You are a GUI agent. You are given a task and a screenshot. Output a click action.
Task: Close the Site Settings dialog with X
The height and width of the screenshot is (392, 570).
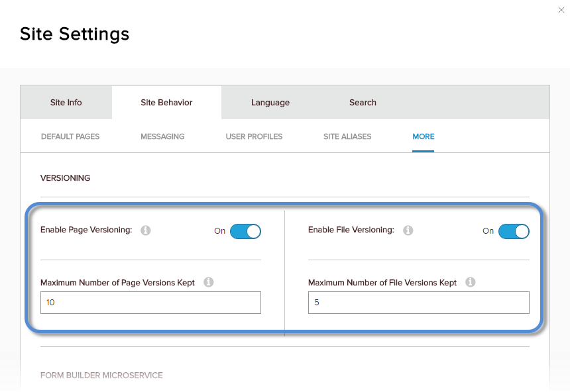(x=561, y=10)
